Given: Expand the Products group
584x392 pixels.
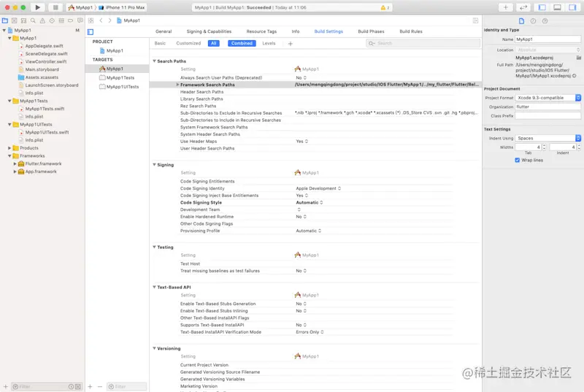Looking at the screenshot, I should 9,147.
